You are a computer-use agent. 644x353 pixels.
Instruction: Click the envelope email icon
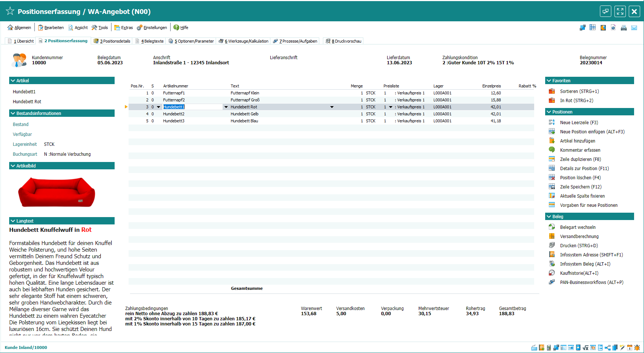click(x=634, y=28)
